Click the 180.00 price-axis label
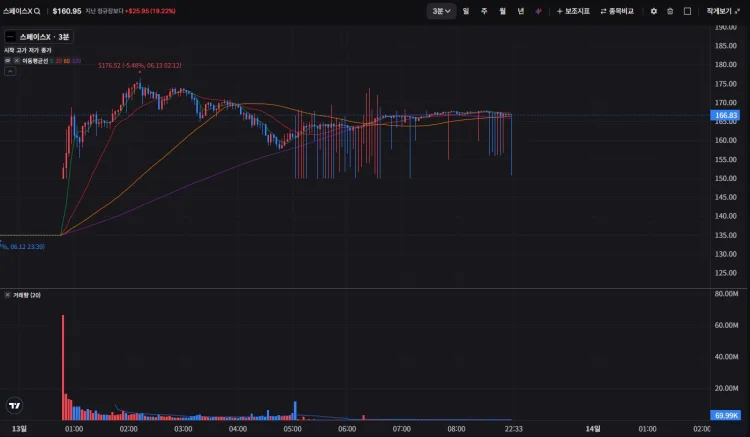Image resolution: width=750 pixels, height=437 pixels. (726, 65)
